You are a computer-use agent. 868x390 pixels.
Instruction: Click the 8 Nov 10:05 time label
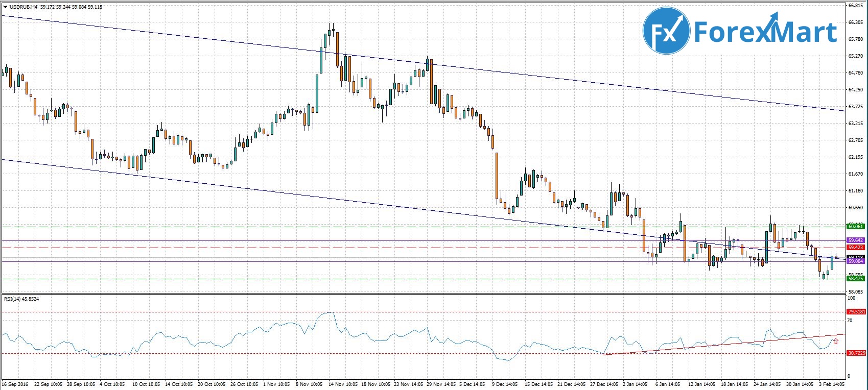(309, 383)
